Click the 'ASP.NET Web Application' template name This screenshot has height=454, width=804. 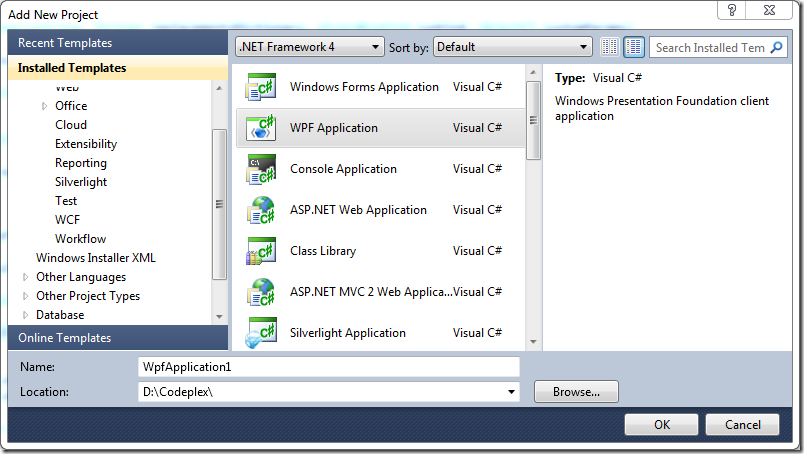(x=358, y=210)
